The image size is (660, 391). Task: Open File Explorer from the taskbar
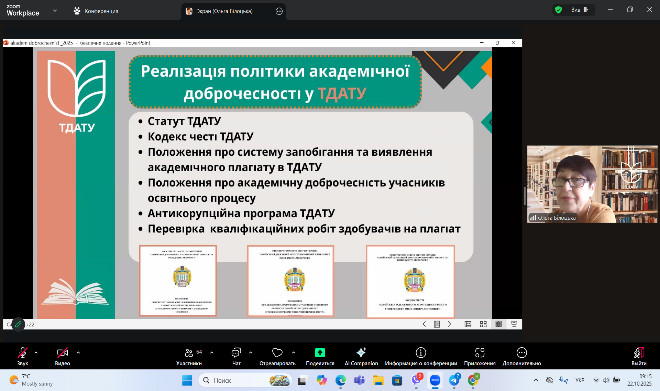(378, 380)
